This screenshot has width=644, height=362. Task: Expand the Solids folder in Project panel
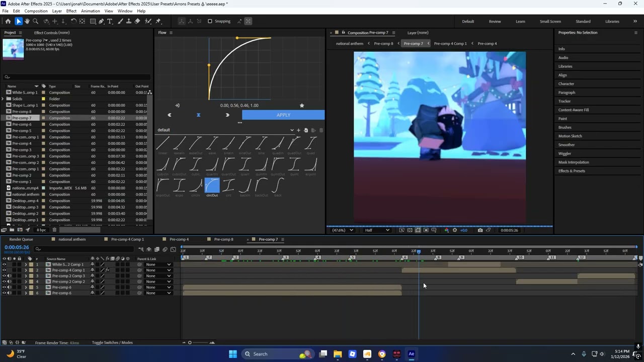3,99
